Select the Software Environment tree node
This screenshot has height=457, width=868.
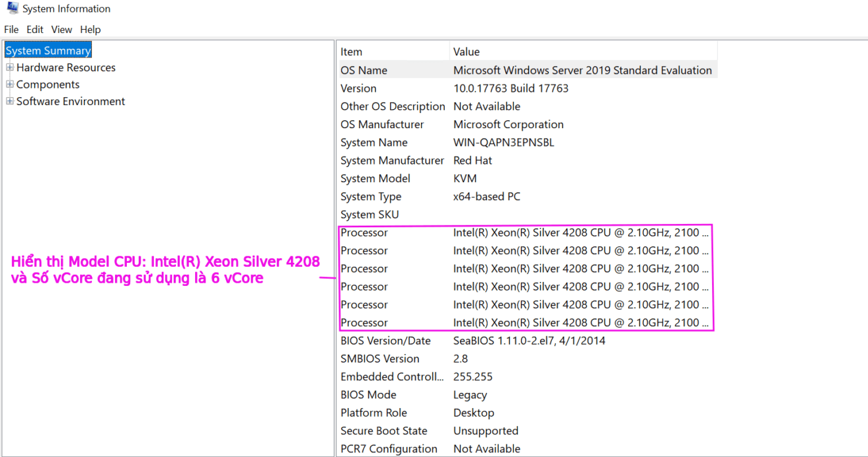[x=71, y=101]
